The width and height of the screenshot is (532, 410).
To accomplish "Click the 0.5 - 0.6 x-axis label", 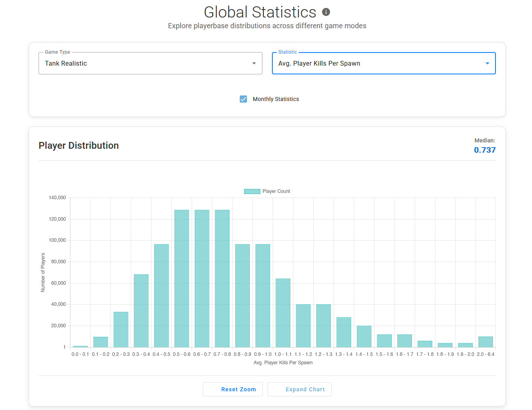I will click(182, 354).
